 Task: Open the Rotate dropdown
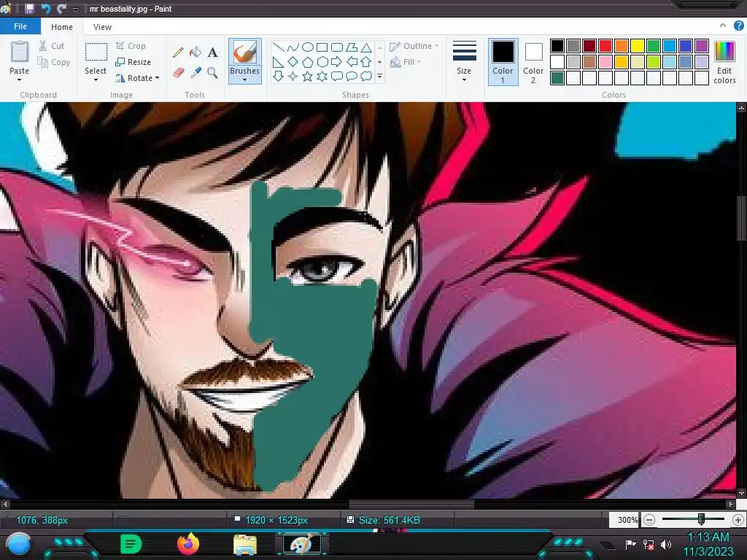point(137,77)
